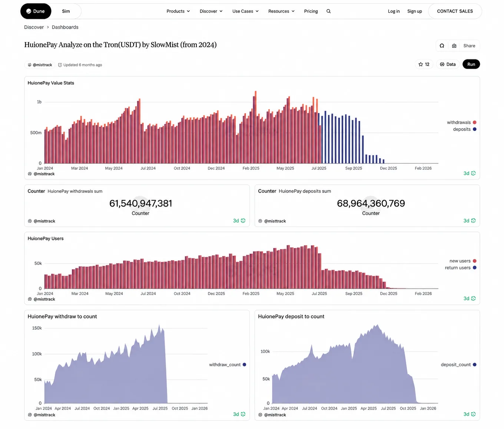
Task: Star the dashboard with the 12 star icon
Action: coord(424,64)
